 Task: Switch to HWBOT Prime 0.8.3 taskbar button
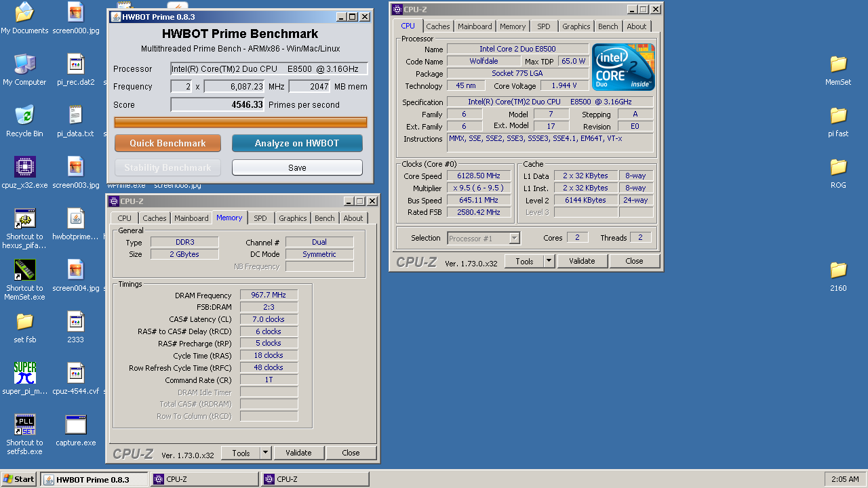(94, 479)
